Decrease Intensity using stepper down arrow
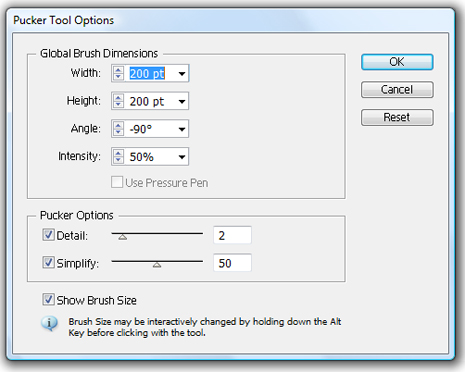465x372 pixels. [x=118, y=160]
